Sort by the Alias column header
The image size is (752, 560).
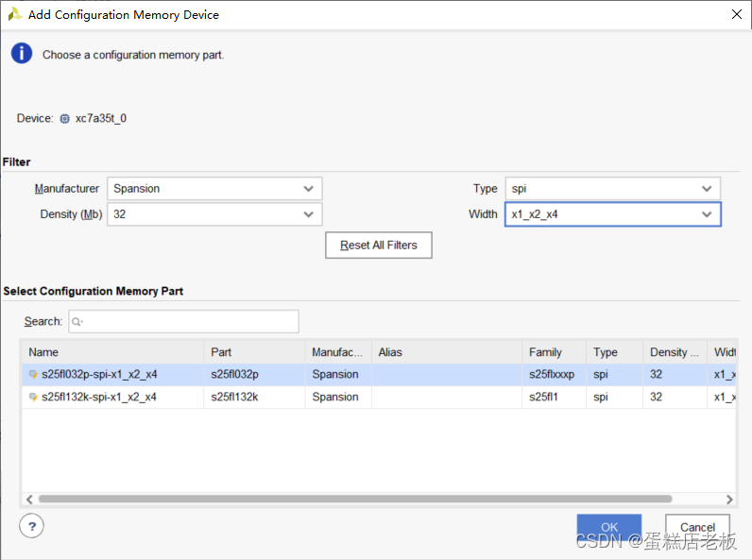point(447,352)
